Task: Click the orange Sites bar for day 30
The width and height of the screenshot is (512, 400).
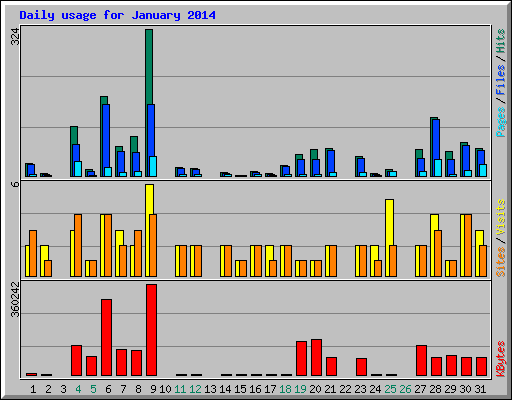Action: tap(468, 246)
